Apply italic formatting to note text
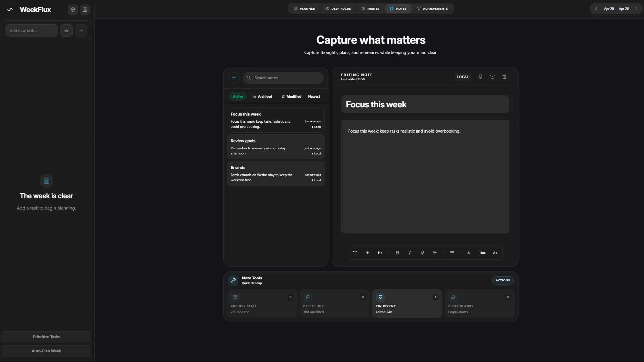The image size is (644, 362). coord(410,253)
